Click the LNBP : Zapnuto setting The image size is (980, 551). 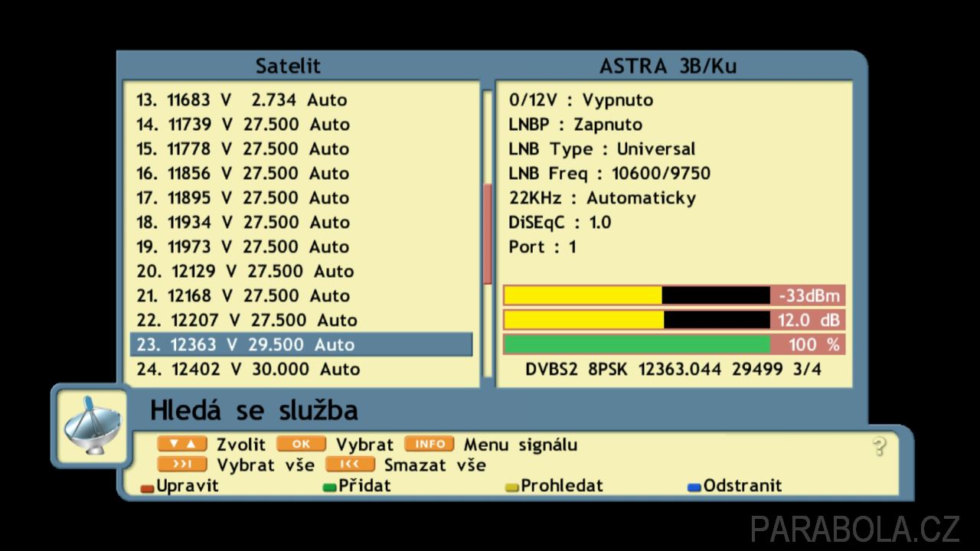pos(576,124)
